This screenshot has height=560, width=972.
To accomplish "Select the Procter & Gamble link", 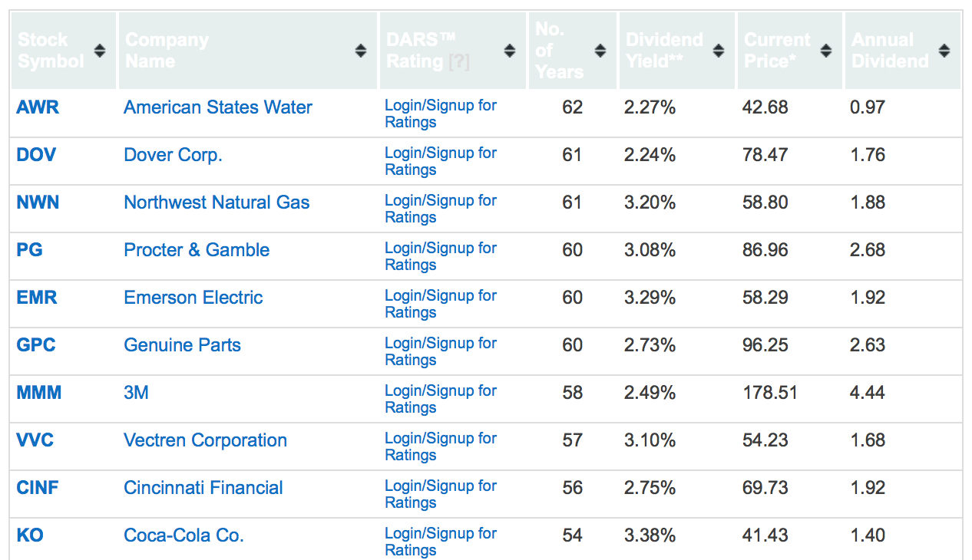I will point(197,250).
